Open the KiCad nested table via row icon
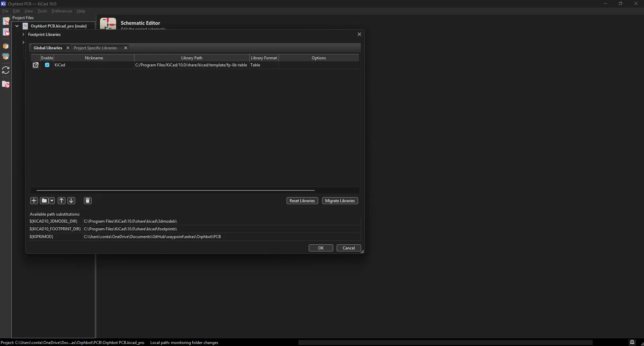This screenshot has height=346, width=644. [x=36, y=65]
